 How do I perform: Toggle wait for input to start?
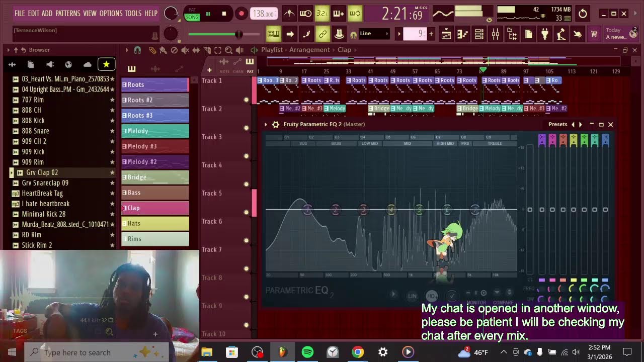click(x=305, y=14)
